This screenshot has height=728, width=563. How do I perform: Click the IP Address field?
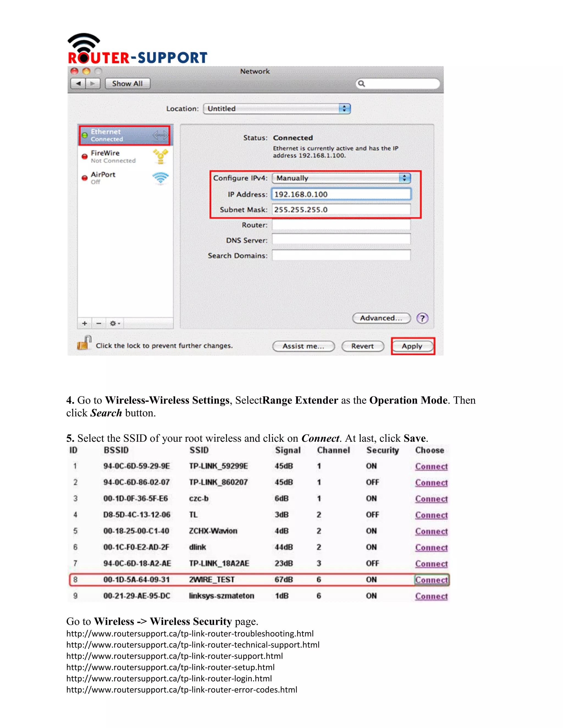click(x=341, y=194)
